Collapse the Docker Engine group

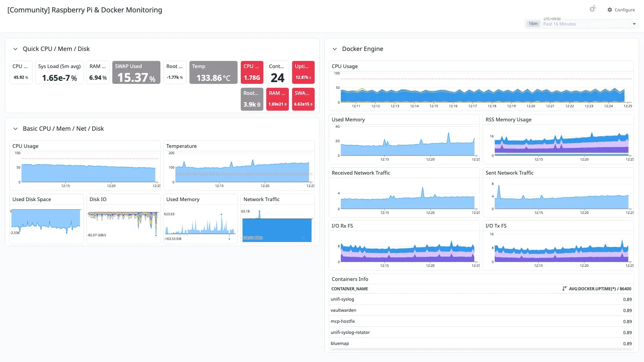[x=335, y=49]
